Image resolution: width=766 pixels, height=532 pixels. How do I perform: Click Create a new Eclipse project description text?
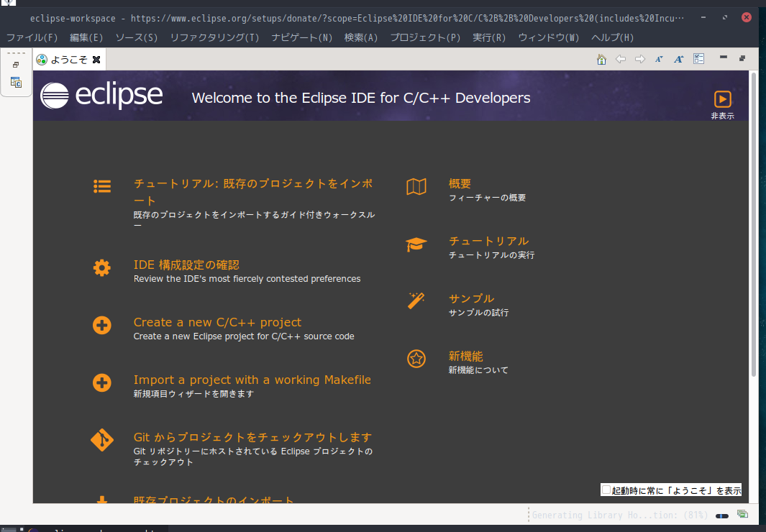click(244, 336)
